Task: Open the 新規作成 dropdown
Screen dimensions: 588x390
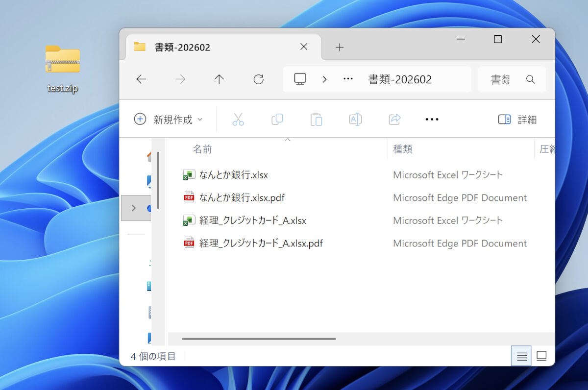Action: [x=169, y=119]
